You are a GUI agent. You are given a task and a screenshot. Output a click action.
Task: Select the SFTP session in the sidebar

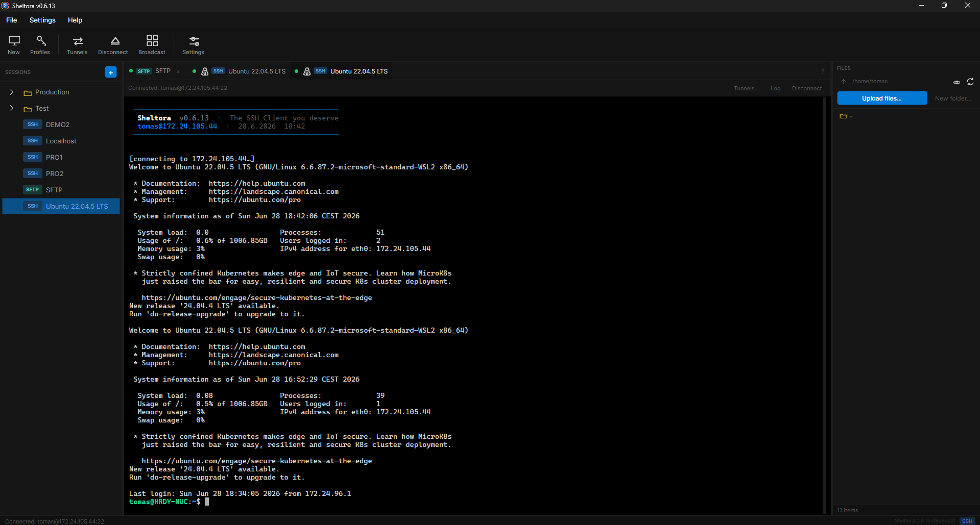[61, 190]
